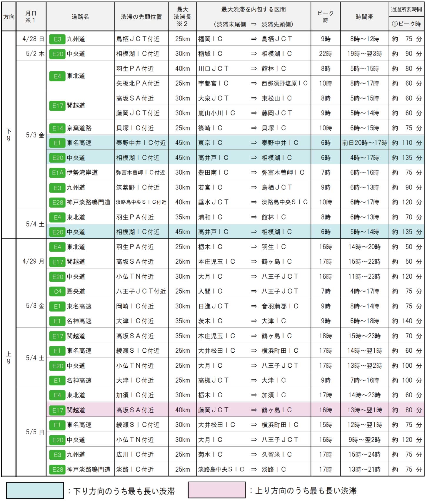Click the 18時 peak hour cell
Image resolution: width=427 pixels, height=504 pixels.
326,336
